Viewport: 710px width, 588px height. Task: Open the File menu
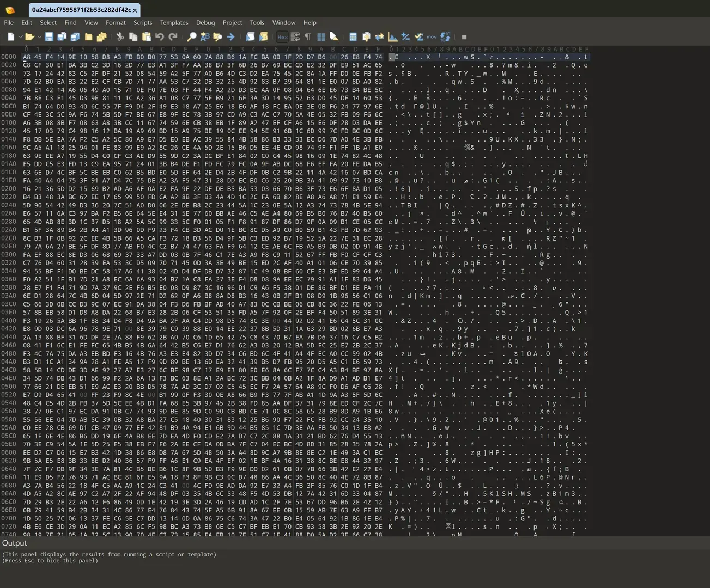tap(9, 23)
